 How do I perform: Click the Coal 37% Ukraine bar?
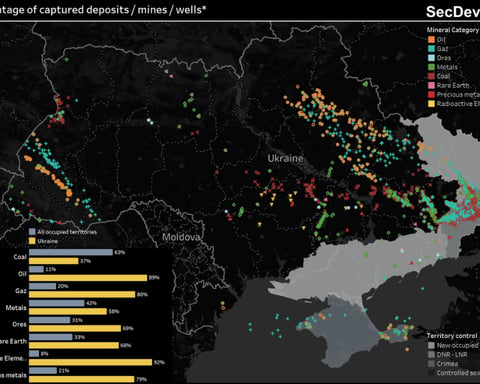pos(54,261)
